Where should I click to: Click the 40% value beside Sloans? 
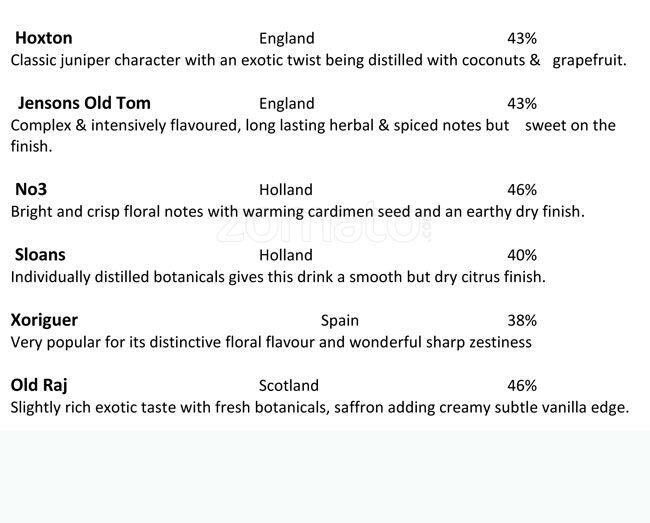(x=522, y=255)
